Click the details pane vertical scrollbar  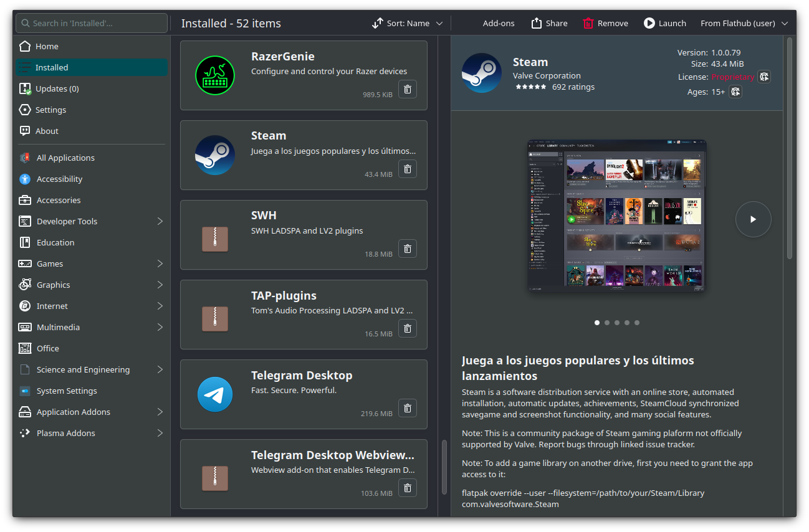(x=790, y=148)
